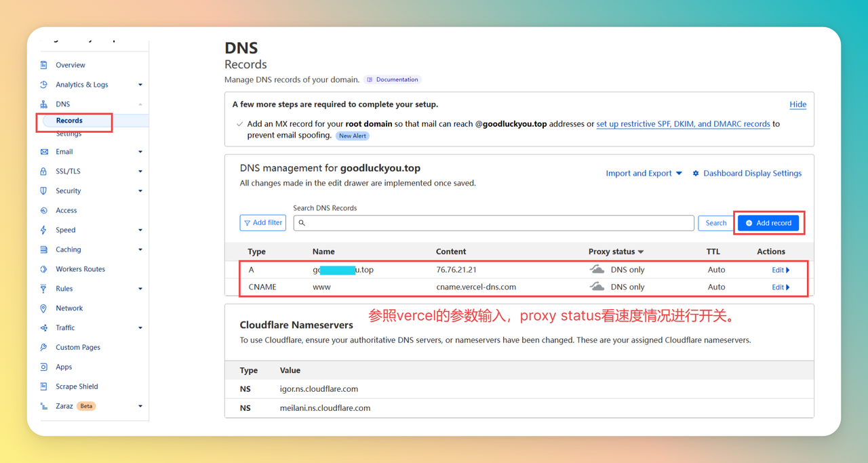Open the Records submenu item
Screen dimensions: 868x463
pyautogui.click(x=69, y=121)
